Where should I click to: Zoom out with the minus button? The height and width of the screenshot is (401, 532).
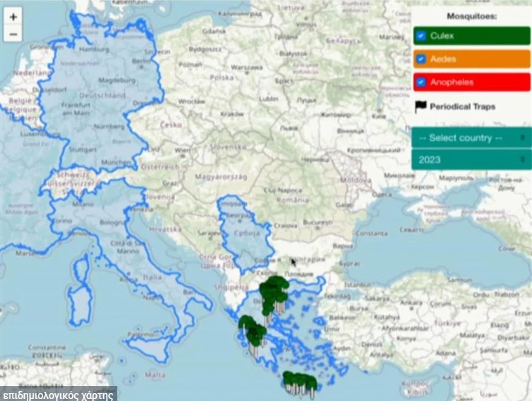pyautogui.click(x=13, y=34)
